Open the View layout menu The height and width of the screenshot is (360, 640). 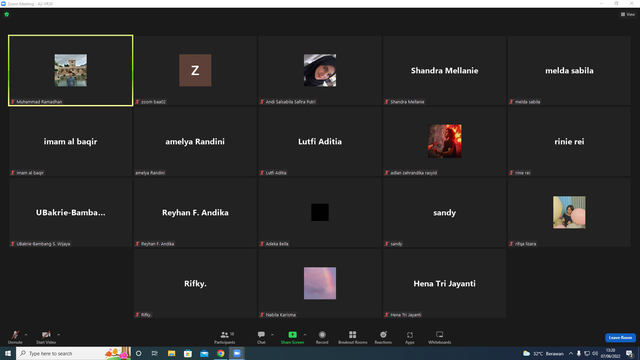pyautogui.click(x=628, y=14)
